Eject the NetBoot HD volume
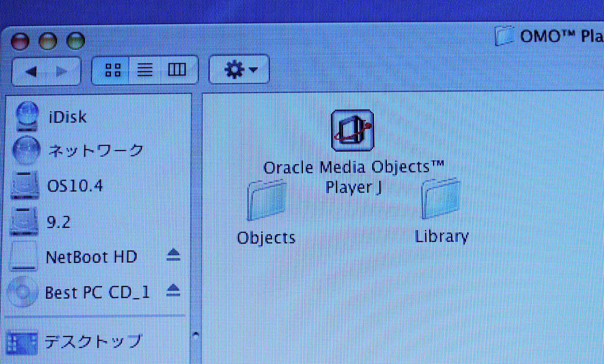Image resolution: width=604 pixels, height=364 pixels. tap(173, 256)
